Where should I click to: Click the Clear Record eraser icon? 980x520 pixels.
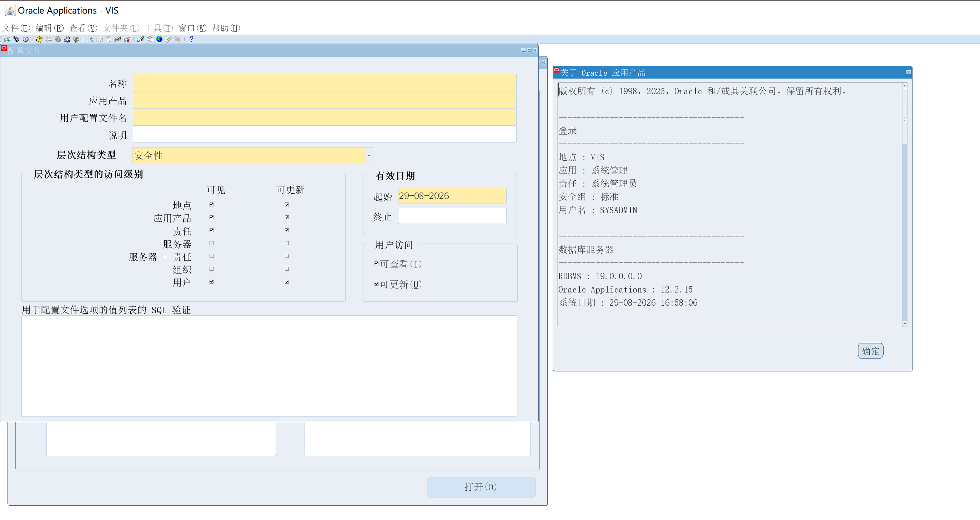[117, 39]
